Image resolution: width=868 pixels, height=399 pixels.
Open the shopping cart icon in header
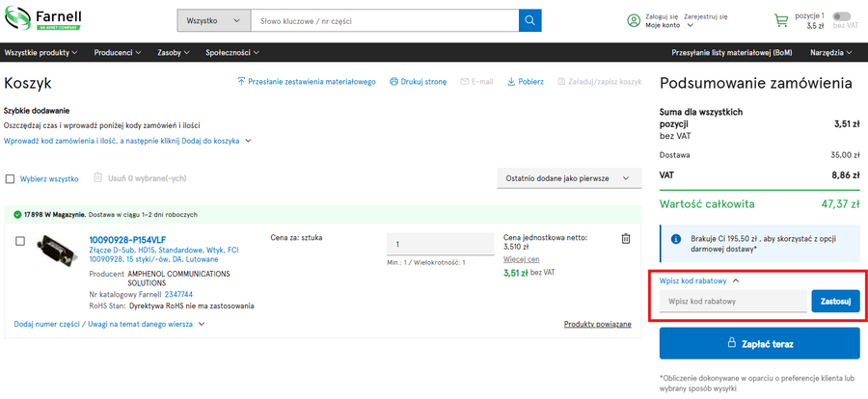[781, 20]
